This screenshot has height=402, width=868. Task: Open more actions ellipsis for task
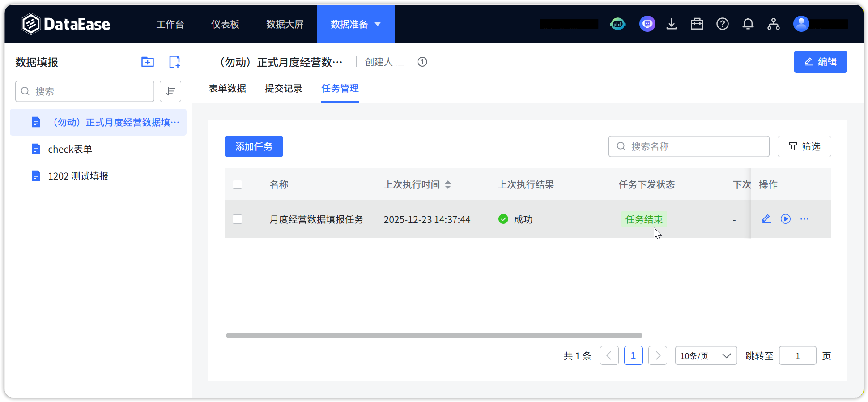click(x=804, y=219)
